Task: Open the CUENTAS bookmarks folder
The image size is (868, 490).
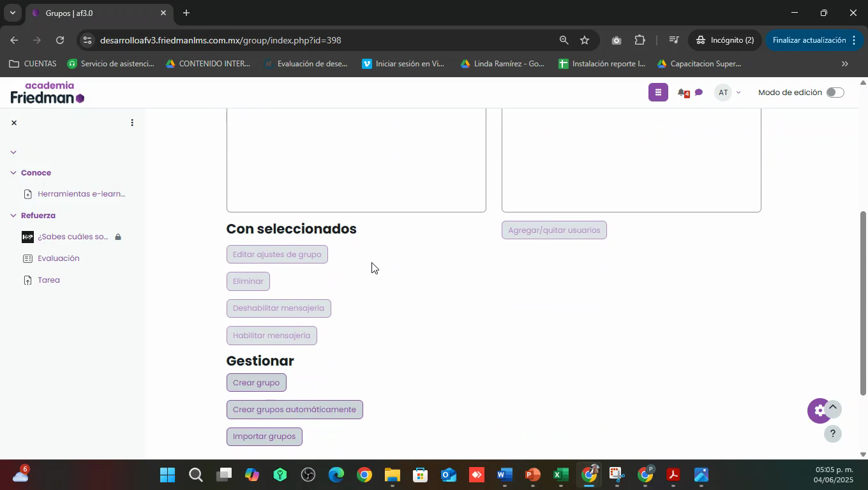Action: [x=33, y=64]
